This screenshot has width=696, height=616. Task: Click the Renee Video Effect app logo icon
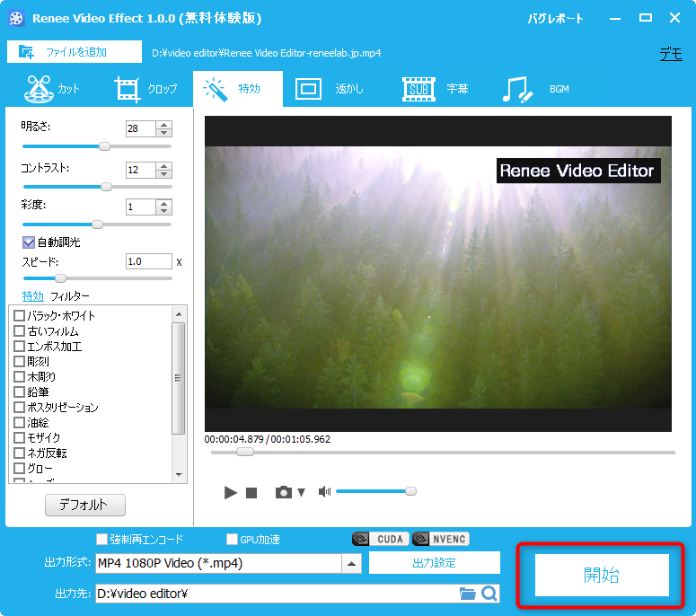[16, 18]
